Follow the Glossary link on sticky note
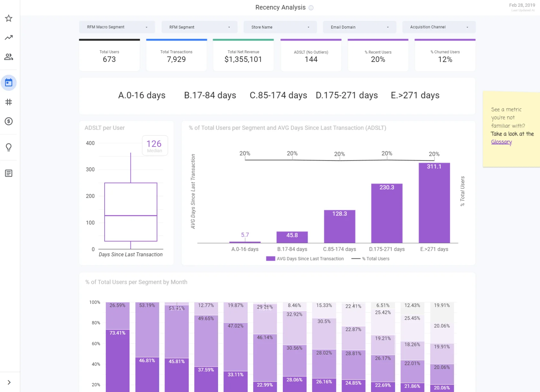Image resolution: width=540 pixels, height=392 pixels. 501,142
